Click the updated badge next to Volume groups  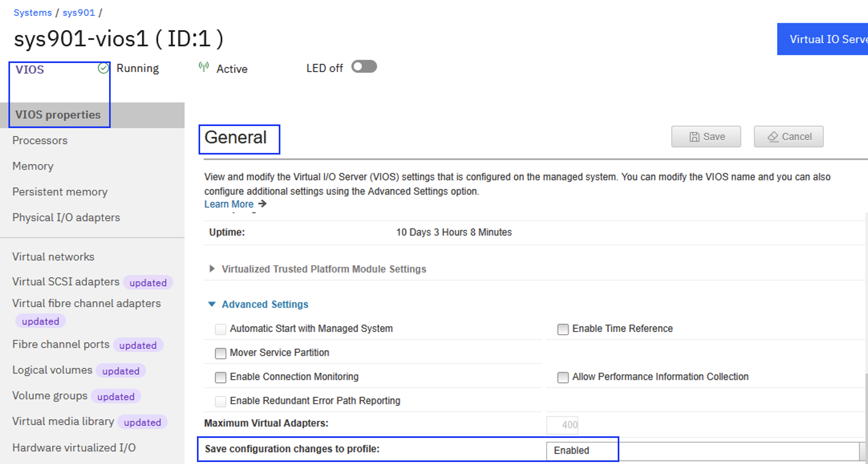[116, 397]
